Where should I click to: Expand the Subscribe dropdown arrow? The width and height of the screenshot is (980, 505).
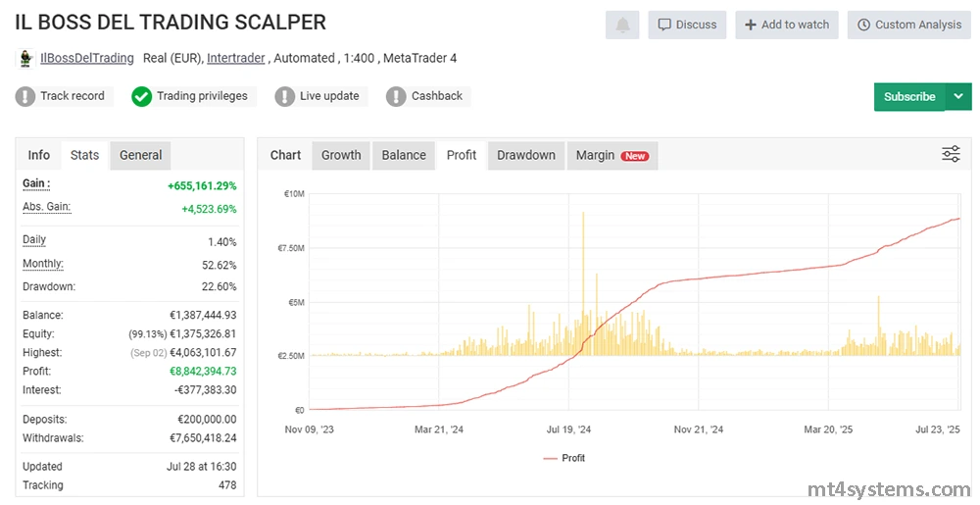coord(957,96)
